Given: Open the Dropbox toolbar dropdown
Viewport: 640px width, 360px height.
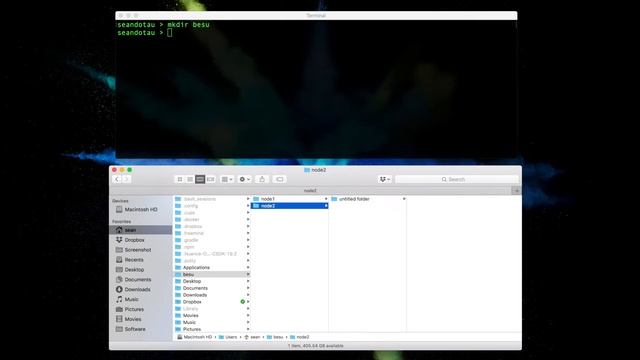Looking at the screenshot, I should [x=385, y=179].
